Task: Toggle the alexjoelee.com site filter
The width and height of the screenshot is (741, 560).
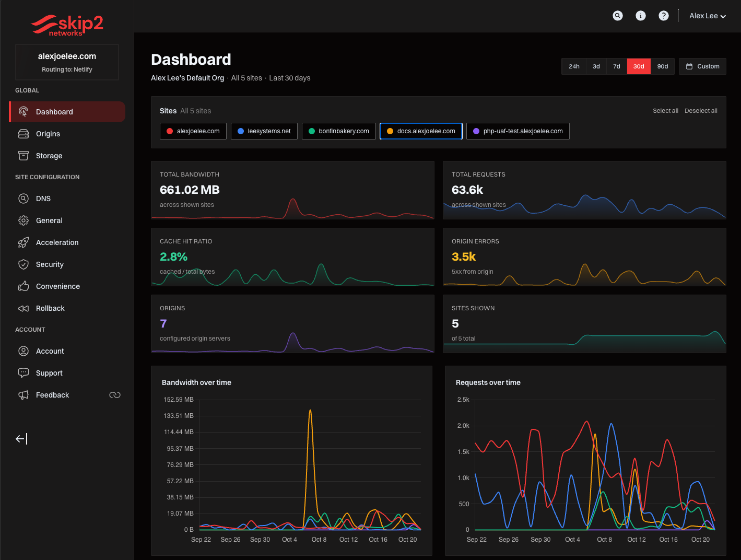Action: coord(193,131)
